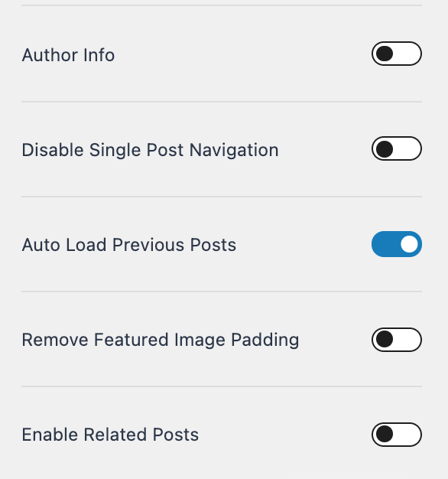Click the black knob of Author Info switch
448x479 pixels.
click(x=385, y=54)
